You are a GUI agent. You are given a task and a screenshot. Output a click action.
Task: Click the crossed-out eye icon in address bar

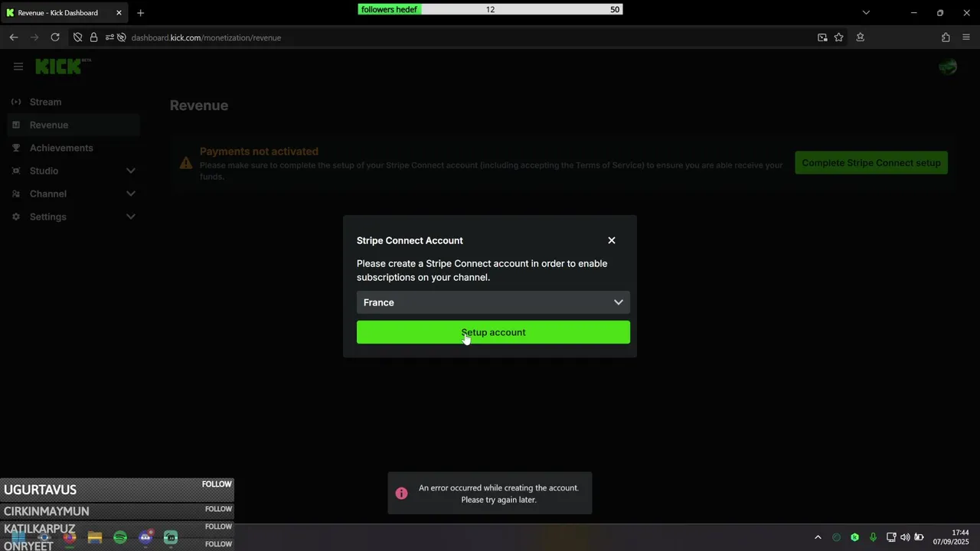coord(121,37)
